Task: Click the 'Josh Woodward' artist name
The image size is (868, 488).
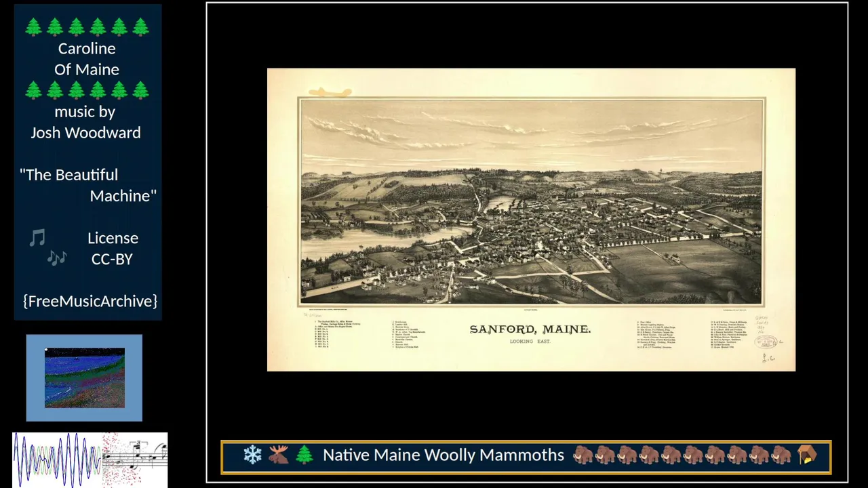Action: point(85,133)
